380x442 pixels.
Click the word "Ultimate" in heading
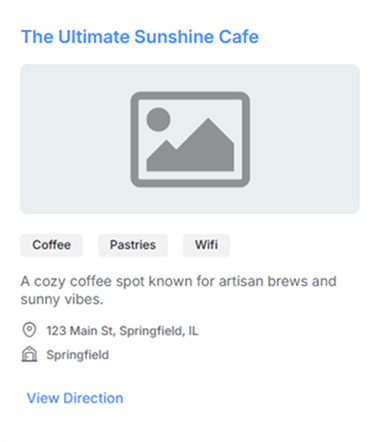point(94,37)
